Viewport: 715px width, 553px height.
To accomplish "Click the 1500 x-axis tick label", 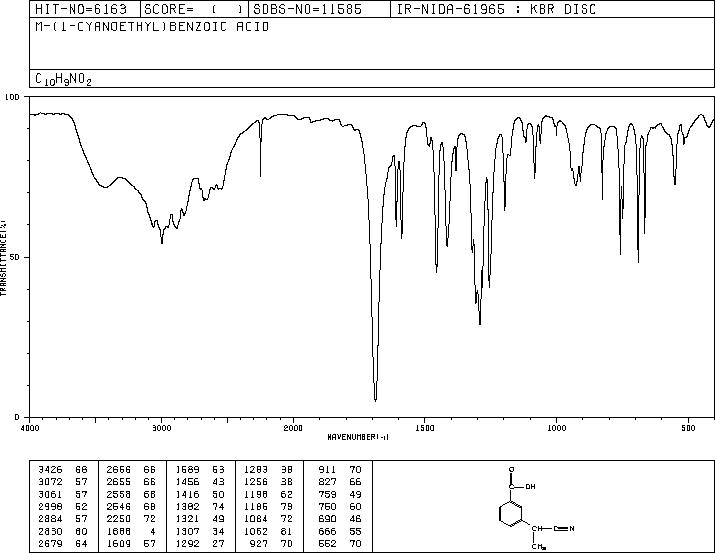I will tap(425, 428).
